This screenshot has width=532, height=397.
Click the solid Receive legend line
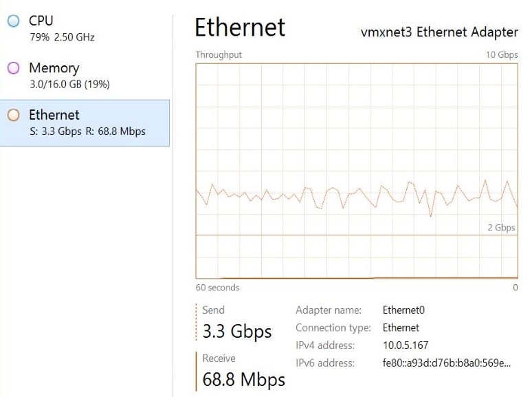(197, 369)
